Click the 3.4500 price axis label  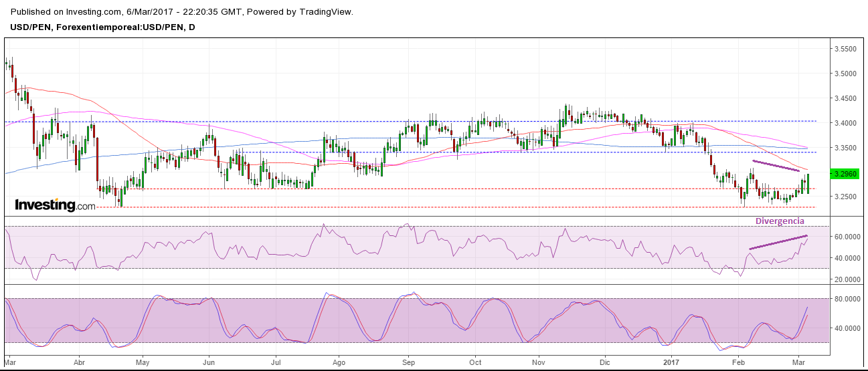(x=846, y=99)
